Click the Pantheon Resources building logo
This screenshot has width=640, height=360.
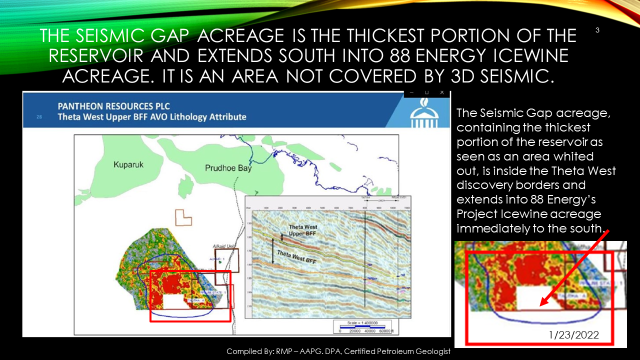[424, 113]
